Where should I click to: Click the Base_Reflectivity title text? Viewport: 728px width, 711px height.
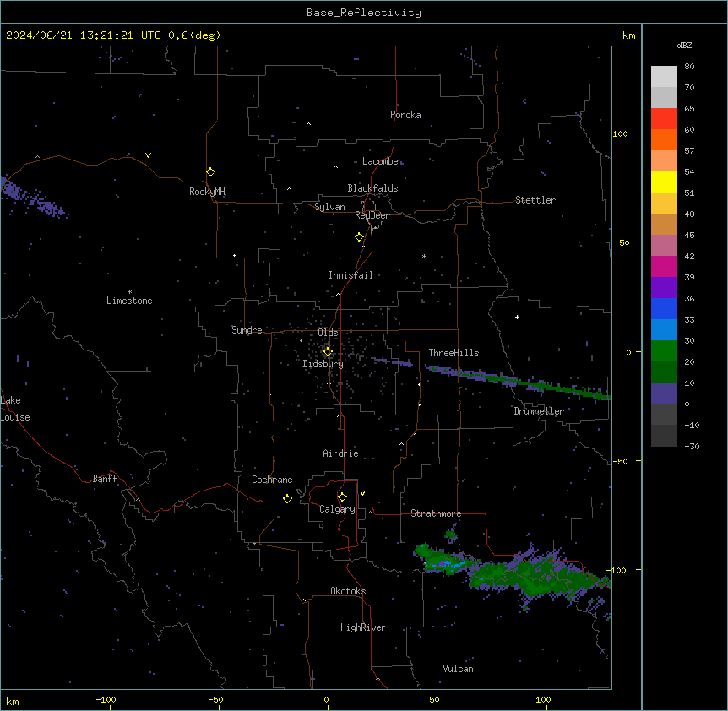pyautogui.click(x=364, y=13)
